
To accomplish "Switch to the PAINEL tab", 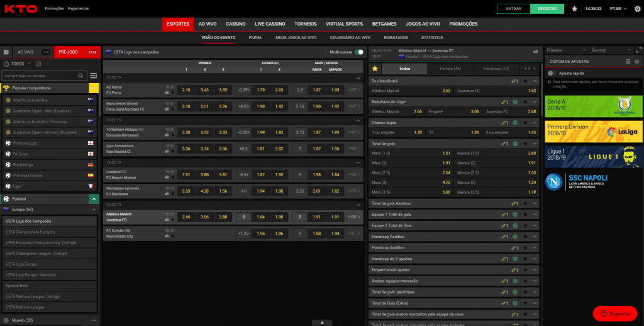I will pos(255,37).
